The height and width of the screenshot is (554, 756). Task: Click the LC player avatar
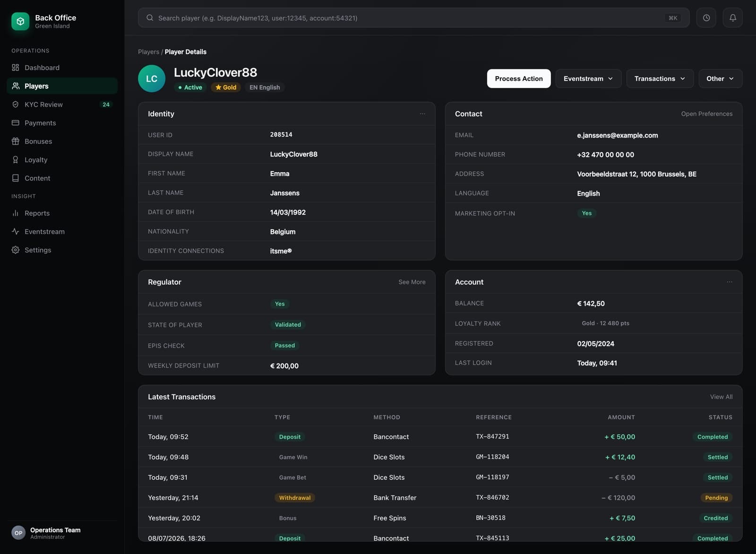pyautogui.click(x=152, y=78)
